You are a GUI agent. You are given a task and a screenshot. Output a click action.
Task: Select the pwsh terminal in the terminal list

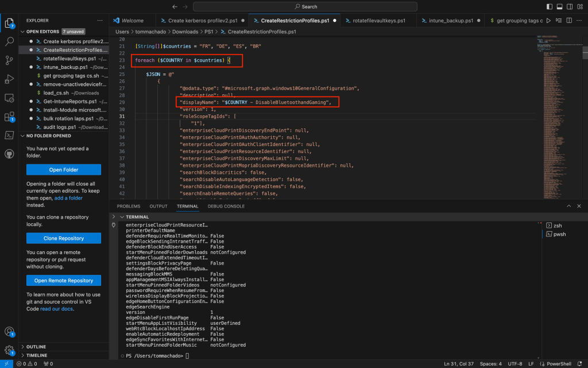click(556, 234)
